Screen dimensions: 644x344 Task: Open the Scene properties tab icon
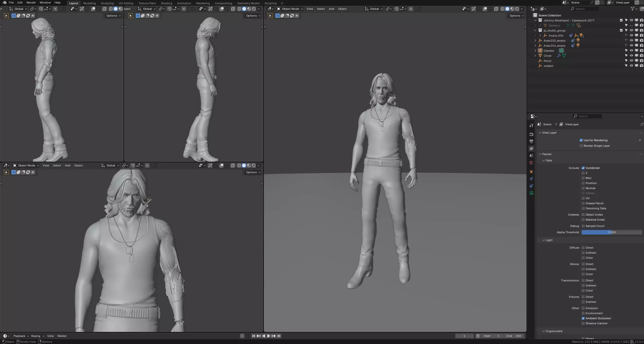(x=531, y=156)
